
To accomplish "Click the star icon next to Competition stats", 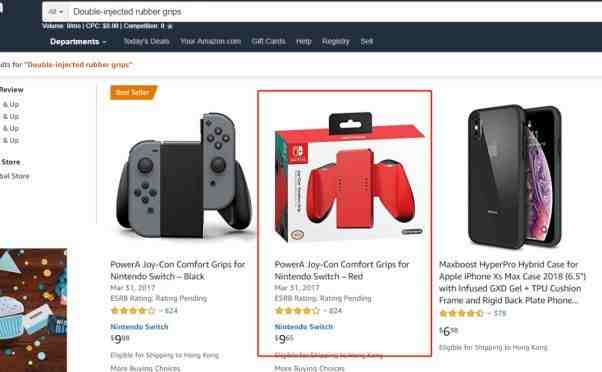I will pyautogui.click(x=170, y=26).
